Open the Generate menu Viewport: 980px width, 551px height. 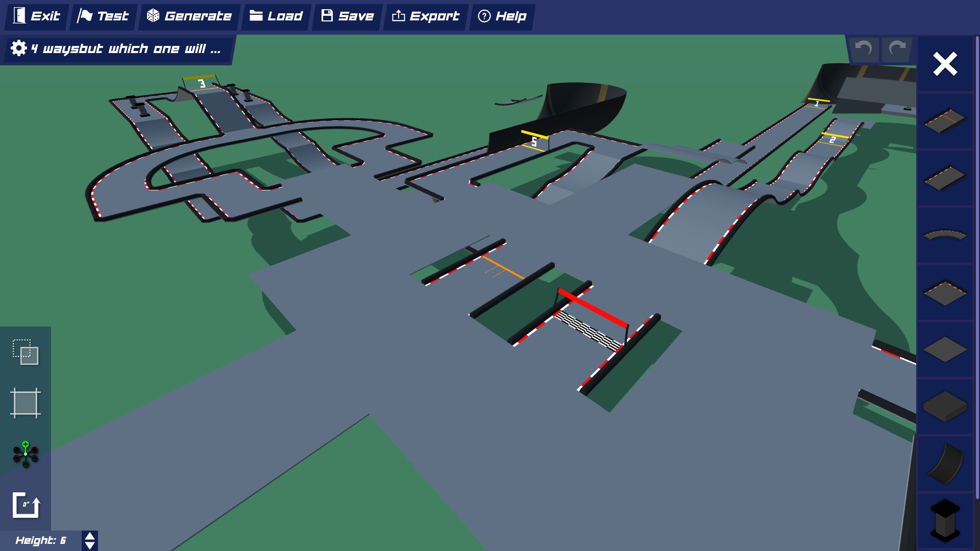pos(188,16)
